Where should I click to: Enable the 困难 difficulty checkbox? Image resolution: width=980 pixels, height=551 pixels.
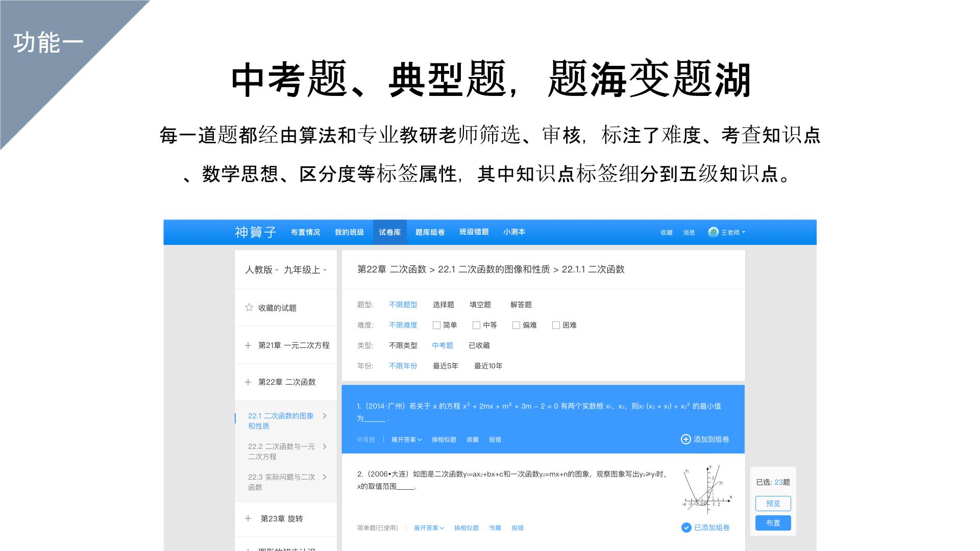pyautogui.click(x=556, y=325)
